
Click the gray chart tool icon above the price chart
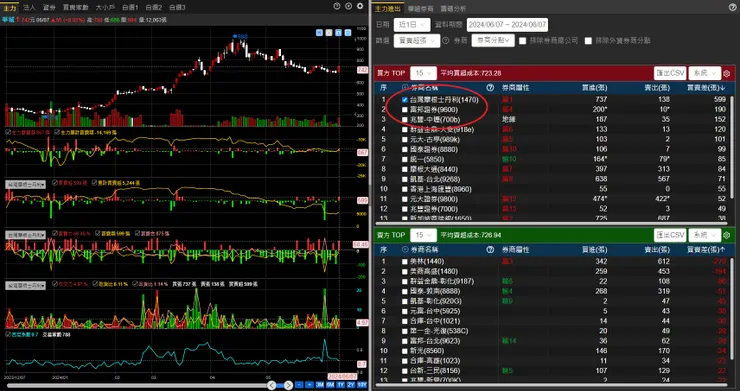pos(329,33)
